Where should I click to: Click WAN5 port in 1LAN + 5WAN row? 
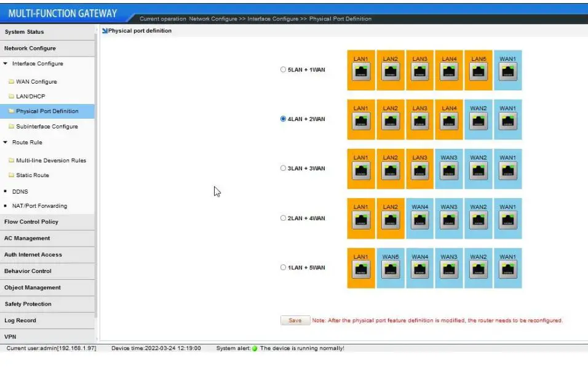tap(391, 268)
